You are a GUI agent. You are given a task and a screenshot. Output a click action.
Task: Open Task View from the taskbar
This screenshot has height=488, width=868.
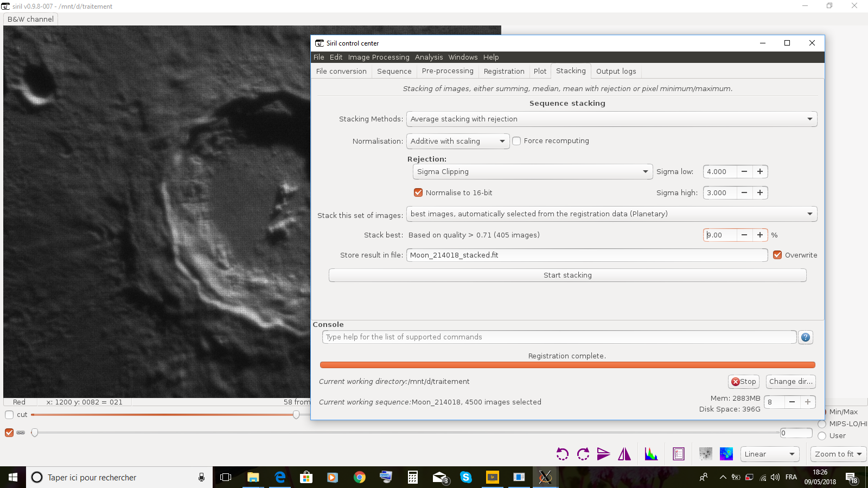coord(226,477)
